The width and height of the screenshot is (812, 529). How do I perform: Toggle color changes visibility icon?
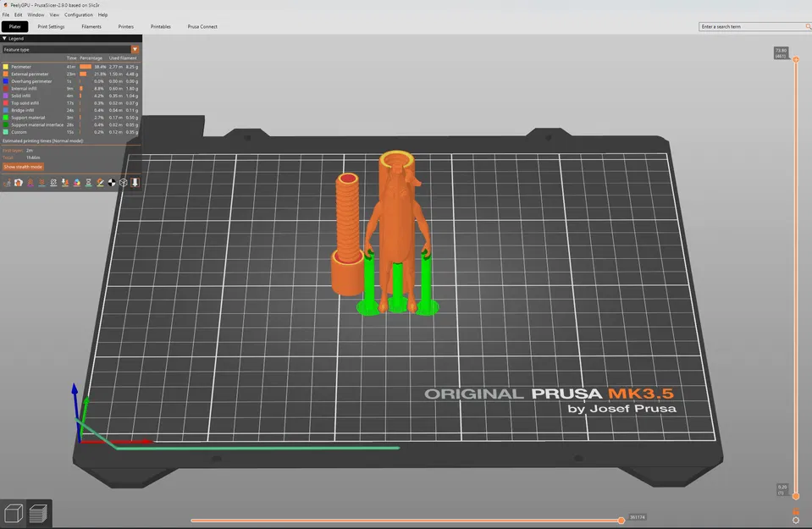pos(77,183)
